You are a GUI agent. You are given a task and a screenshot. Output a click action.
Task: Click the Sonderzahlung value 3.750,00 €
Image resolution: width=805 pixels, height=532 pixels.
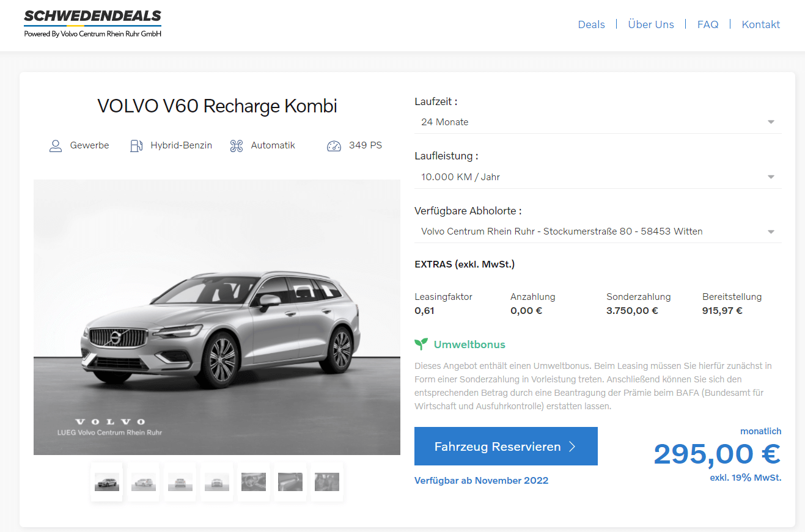[632, 310]
